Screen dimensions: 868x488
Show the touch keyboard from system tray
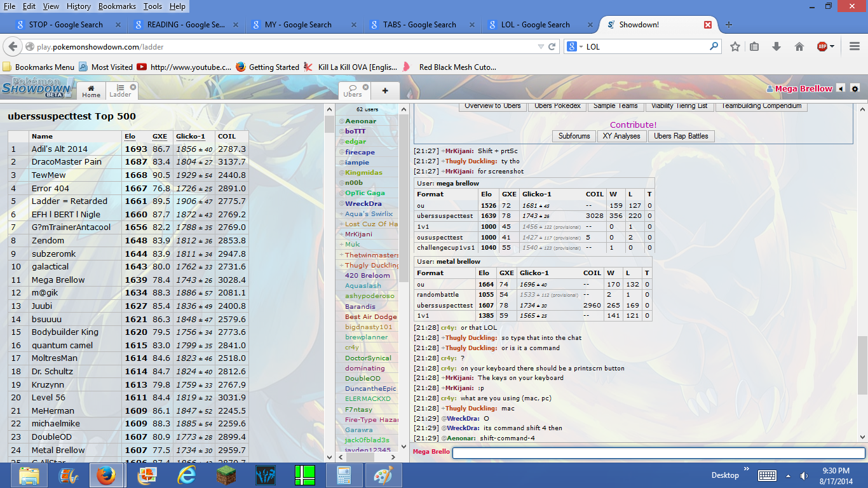[x=768, y=475]
